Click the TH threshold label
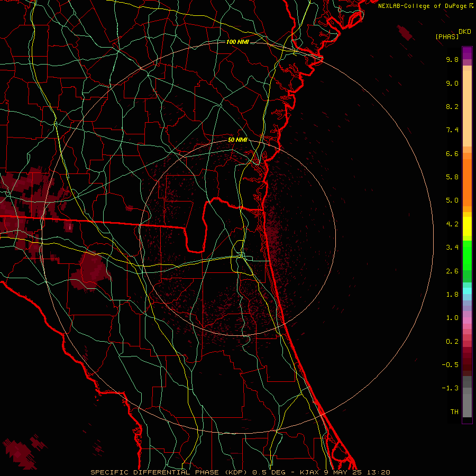Image resolution: width=476 pixels, height=476 pixels. tap(454, 412)
